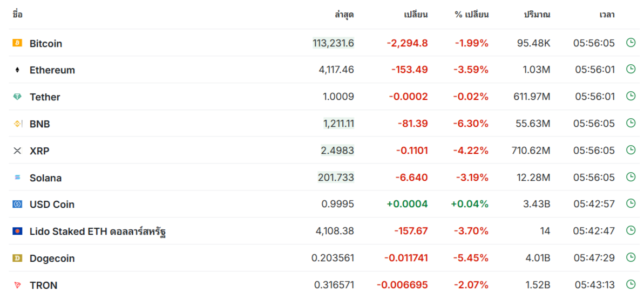Click the clock icon in USD Coin row
644x293 pixels.
(x=631, y=204)
